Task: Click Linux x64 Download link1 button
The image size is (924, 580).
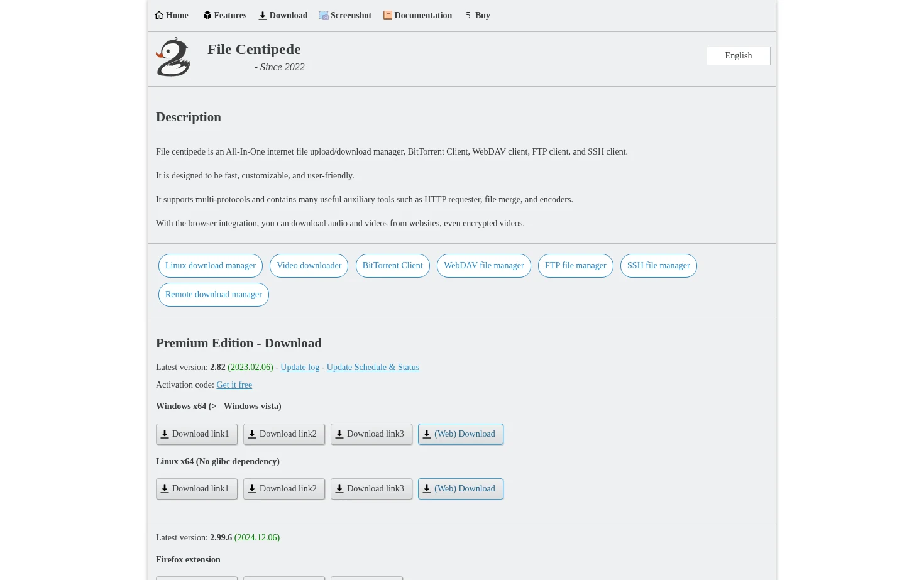Action: [197, 489]
